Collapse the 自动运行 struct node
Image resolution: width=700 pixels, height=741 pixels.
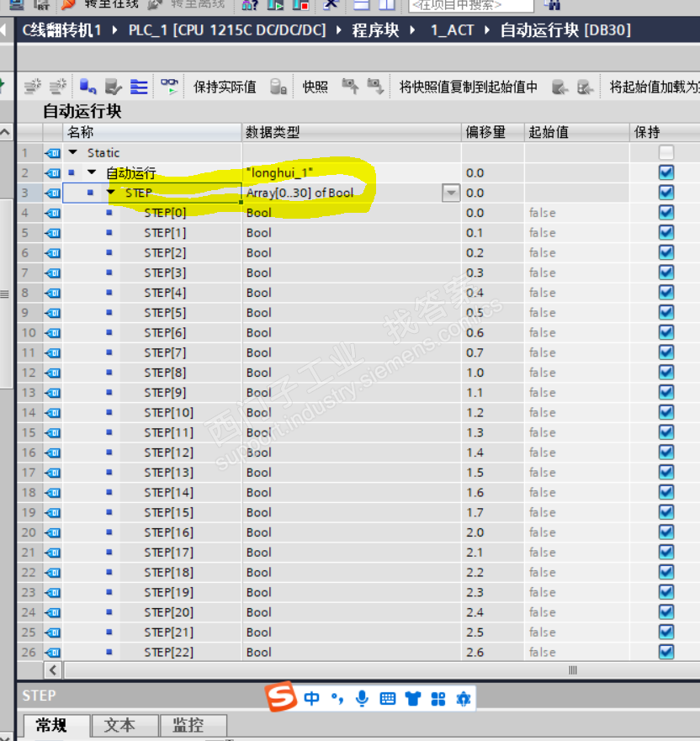(92, 172)
